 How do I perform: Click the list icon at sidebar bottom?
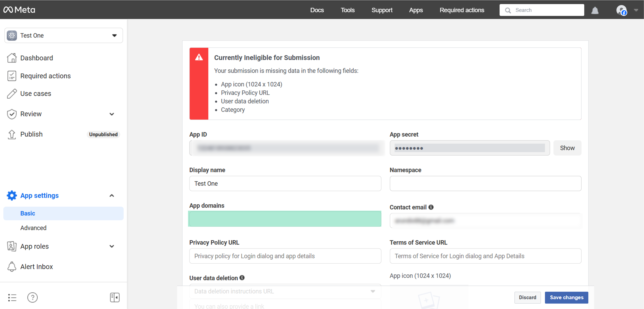tap(12, 297)
